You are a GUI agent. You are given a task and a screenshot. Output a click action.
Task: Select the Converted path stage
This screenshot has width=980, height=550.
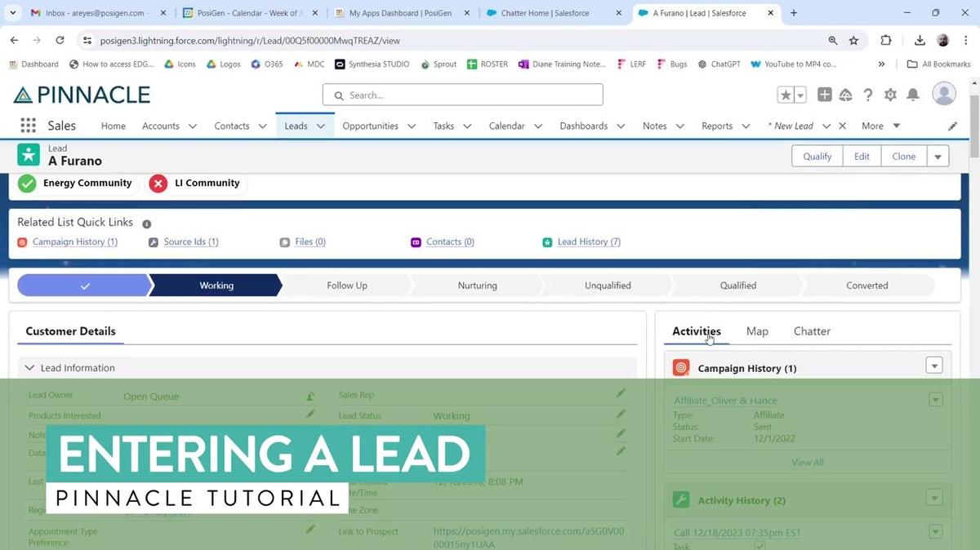tap(867, 286)
